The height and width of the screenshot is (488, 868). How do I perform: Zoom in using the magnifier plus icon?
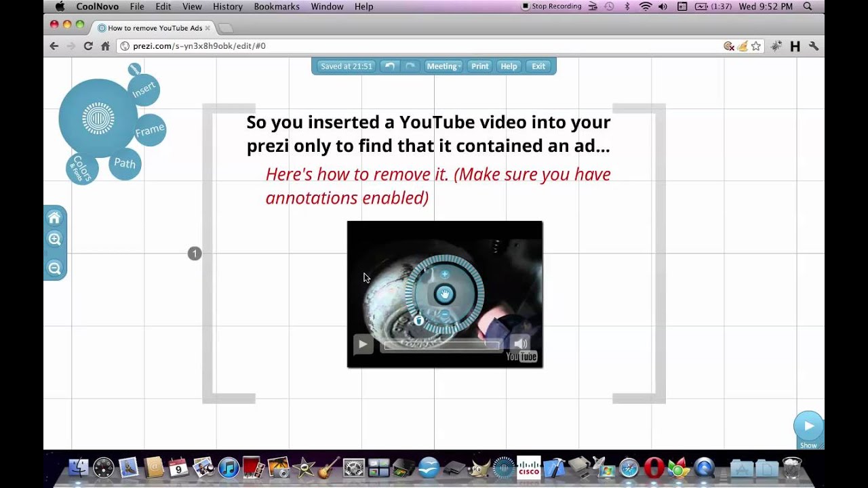54,239
